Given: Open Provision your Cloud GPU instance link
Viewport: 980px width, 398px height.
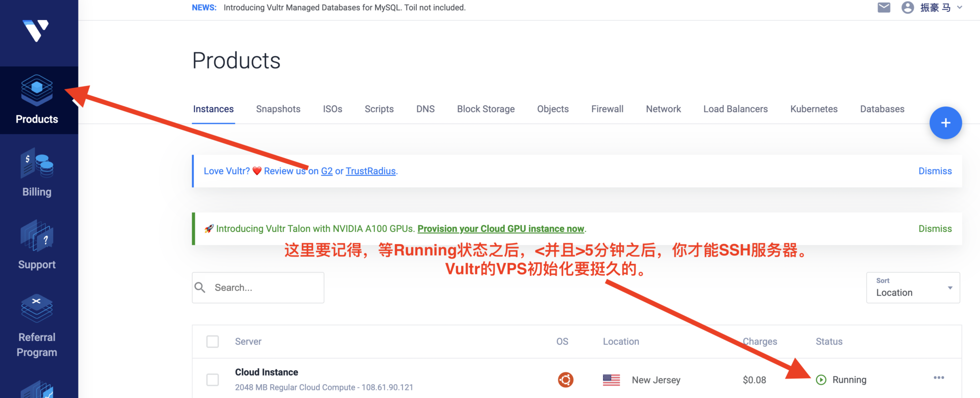Looking at the screenshot, I should click(x=501, y=228).
